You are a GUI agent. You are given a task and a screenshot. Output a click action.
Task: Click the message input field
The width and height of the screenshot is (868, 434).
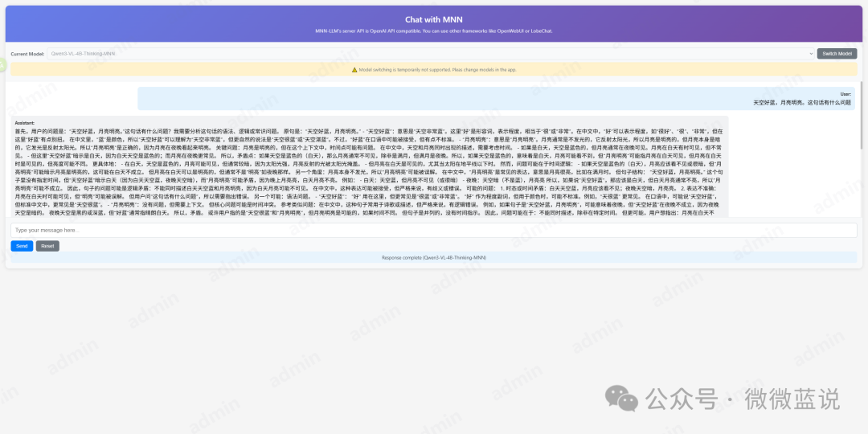coord(433,231)
